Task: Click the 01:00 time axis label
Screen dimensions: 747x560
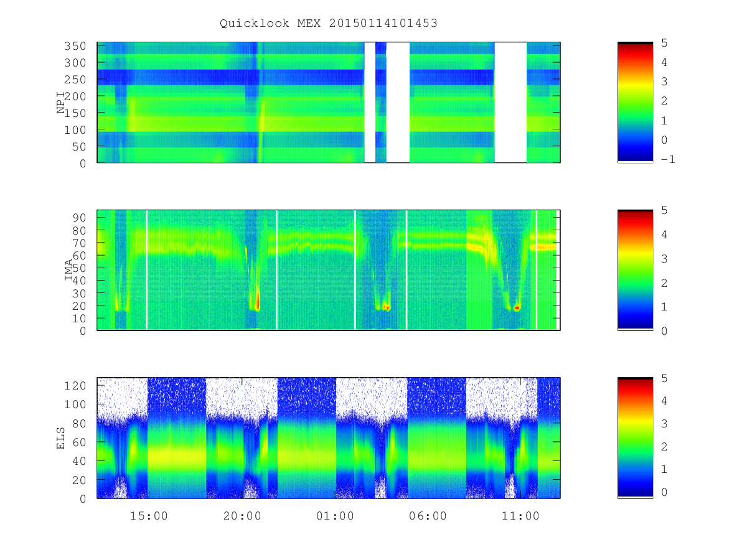Action: click(335, 516)
